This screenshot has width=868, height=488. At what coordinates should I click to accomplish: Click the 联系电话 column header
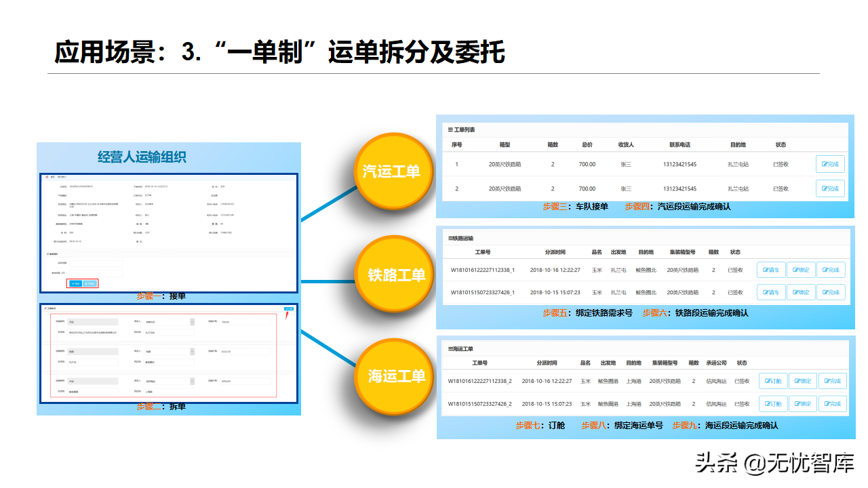click(679, 144)
